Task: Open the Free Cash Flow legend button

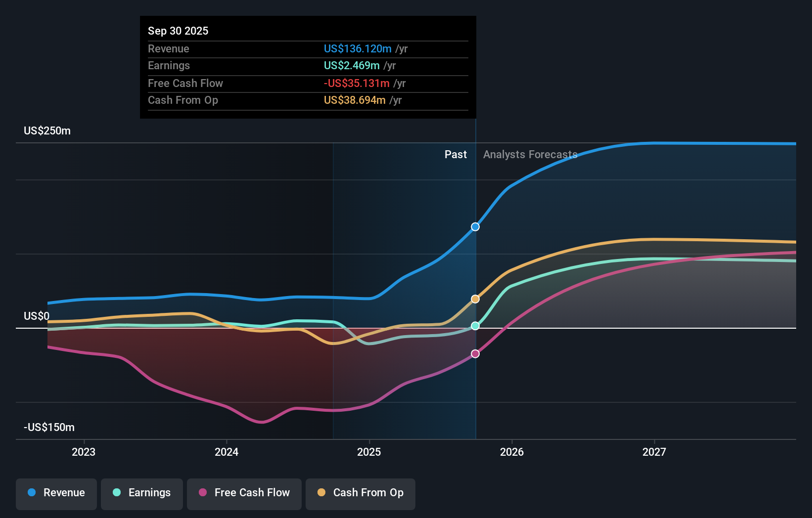Action: pos(244,493)
